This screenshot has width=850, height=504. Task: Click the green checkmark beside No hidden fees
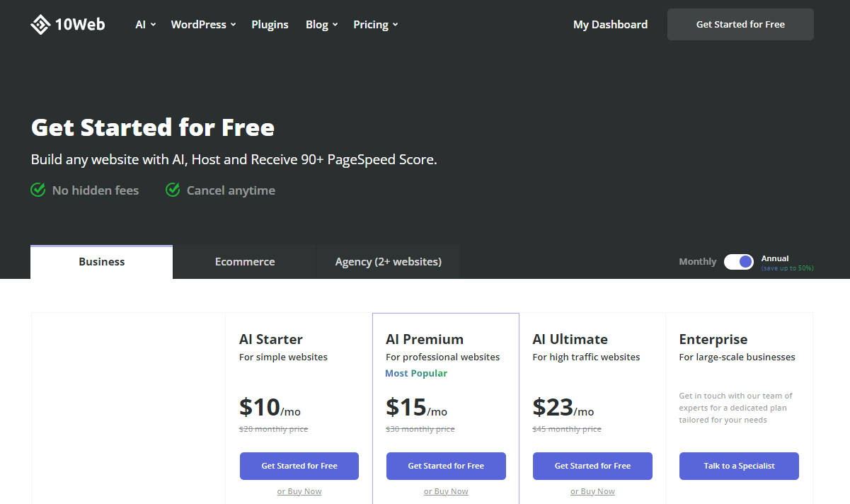click(38, 190)
